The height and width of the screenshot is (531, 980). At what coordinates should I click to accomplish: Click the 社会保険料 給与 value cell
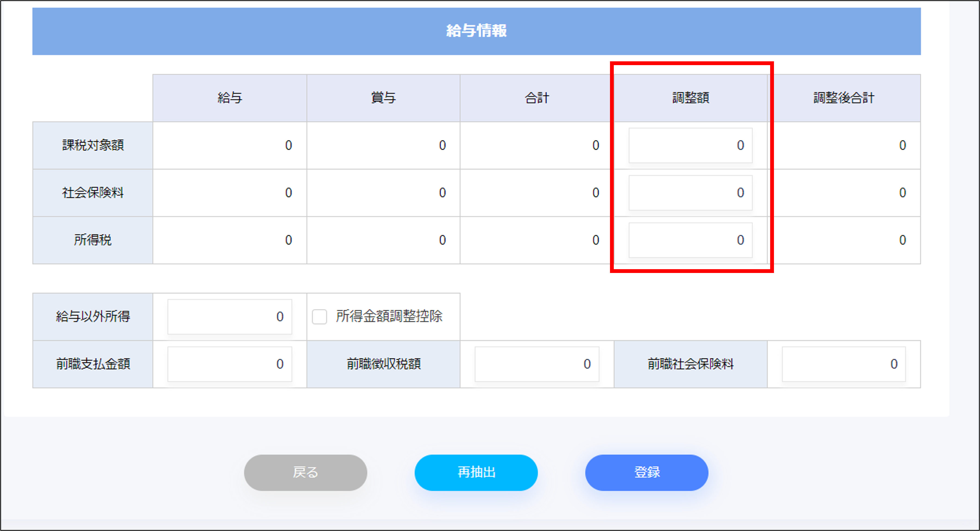230,193
